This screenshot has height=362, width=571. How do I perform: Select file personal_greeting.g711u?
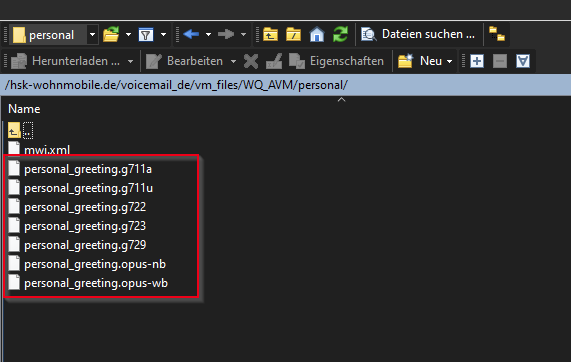pyautogui.click(x=80, y=188)
